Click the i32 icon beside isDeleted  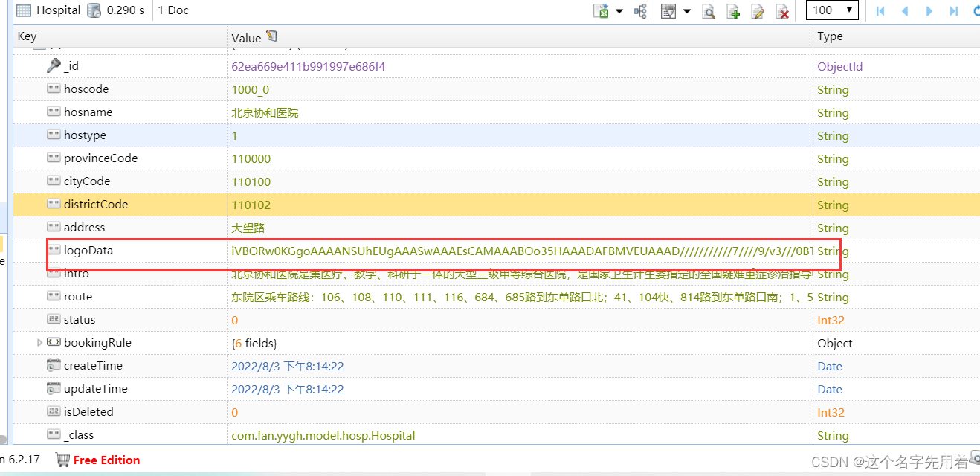(54, 411)
